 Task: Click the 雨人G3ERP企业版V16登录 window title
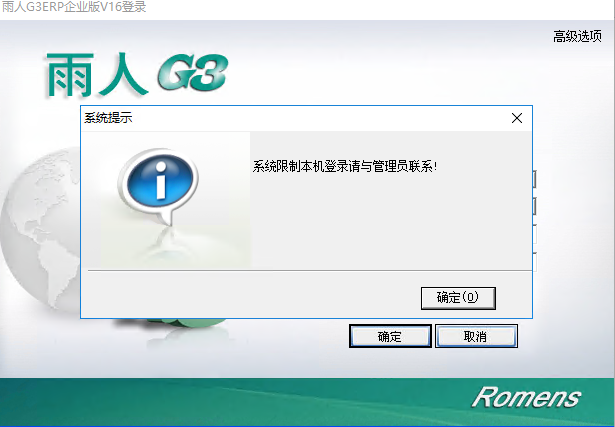pos(74,7)
